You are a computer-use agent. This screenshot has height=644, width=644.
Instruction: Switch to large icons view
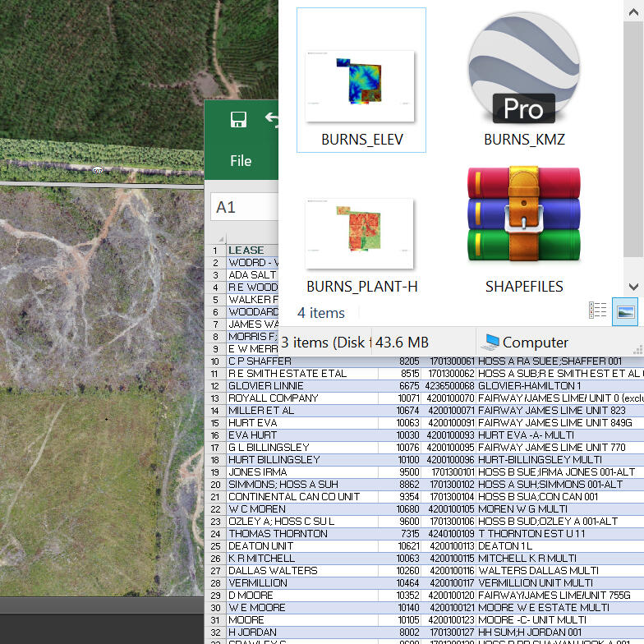tap(624, 310)
